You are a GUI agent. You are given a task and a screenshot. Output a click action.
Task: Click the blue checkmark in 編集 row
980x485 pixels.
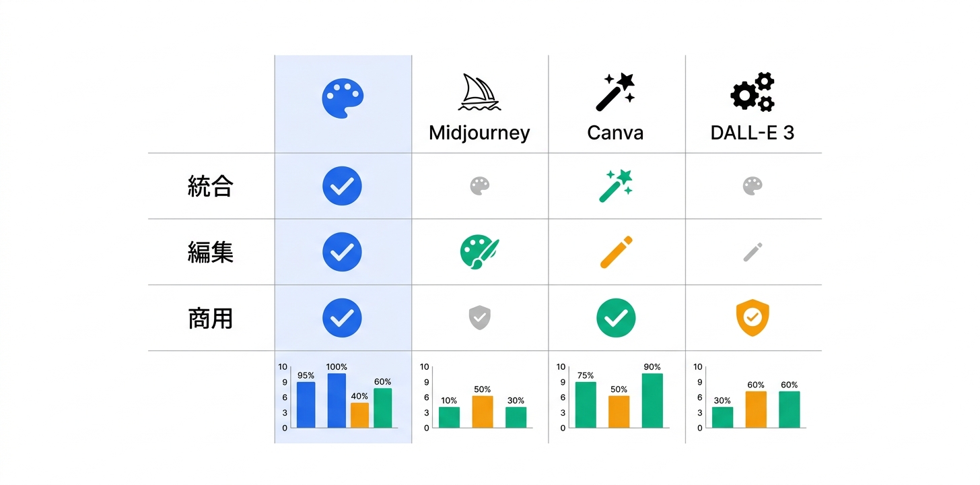(x=342, y=252)
